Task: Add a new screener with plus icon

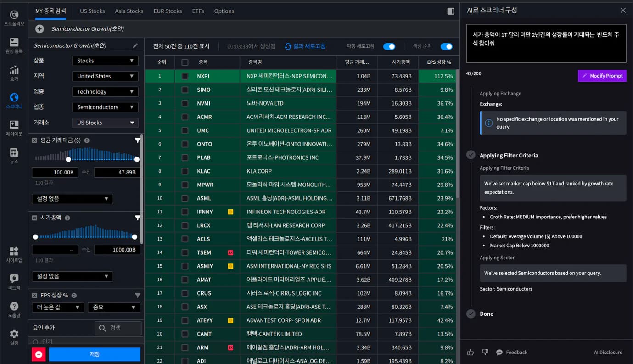Action: (39, 29)
